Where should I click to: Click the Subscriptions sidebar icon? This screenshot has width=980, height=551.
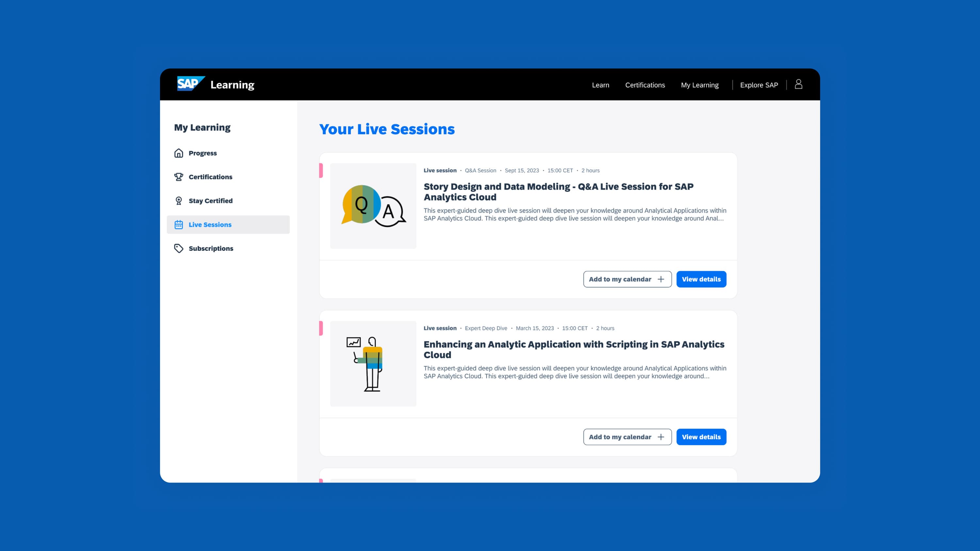point(178,248)
